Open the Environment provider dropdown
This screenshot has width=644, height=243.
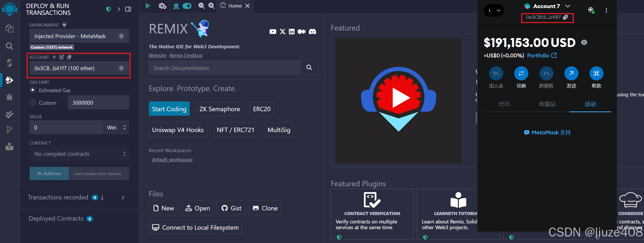point(79,36)
